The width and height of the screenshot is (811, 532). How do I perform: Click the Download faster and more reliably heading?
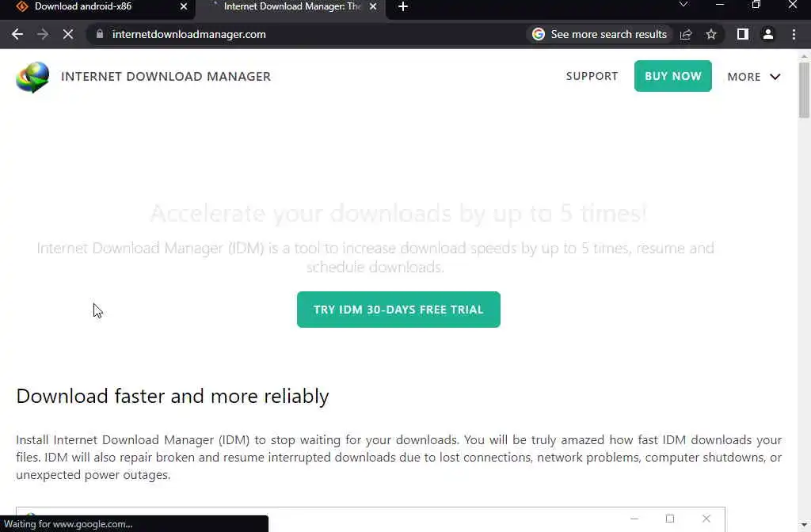coord(172,396)
